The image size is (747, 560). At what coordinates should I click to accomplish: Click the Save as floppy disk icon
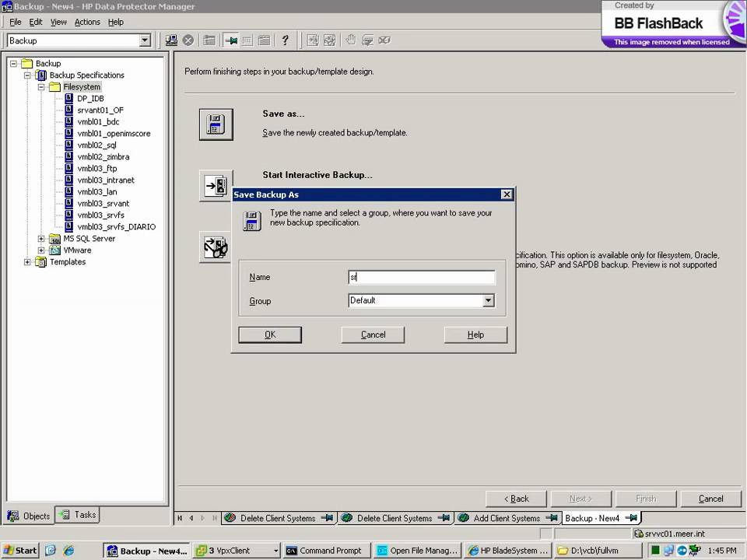216,124
